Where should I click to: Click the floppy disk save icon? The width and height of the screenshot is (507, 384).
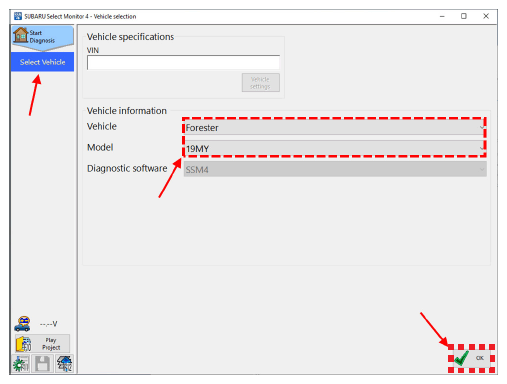click(x=42, y=363)
